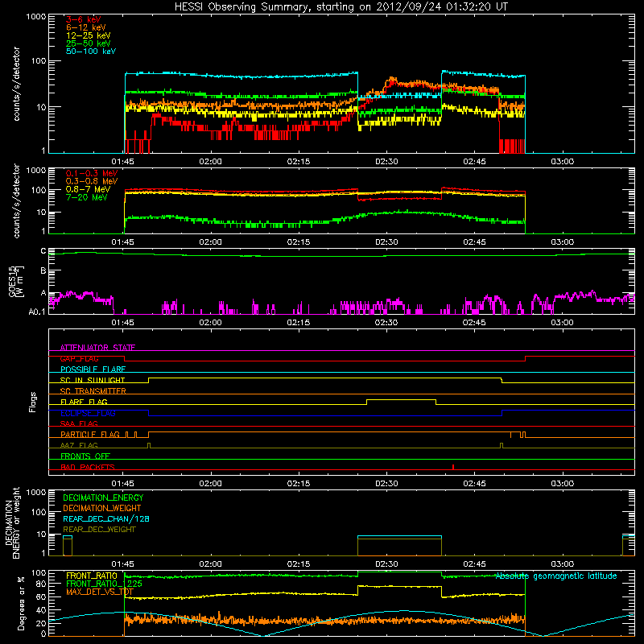Select the DECIMATION_ENERGY legend label
This screenshot has width=644, height=644.
103,497
